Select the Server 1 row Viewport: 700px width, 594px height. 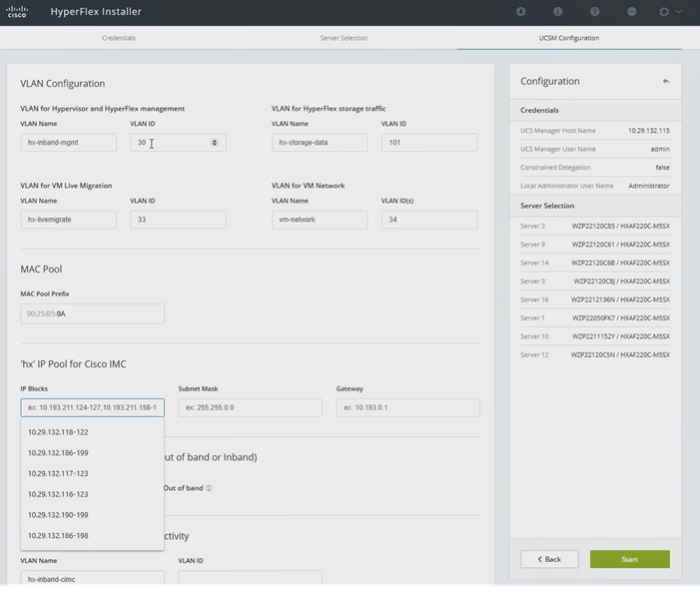(x=595, y=318)
